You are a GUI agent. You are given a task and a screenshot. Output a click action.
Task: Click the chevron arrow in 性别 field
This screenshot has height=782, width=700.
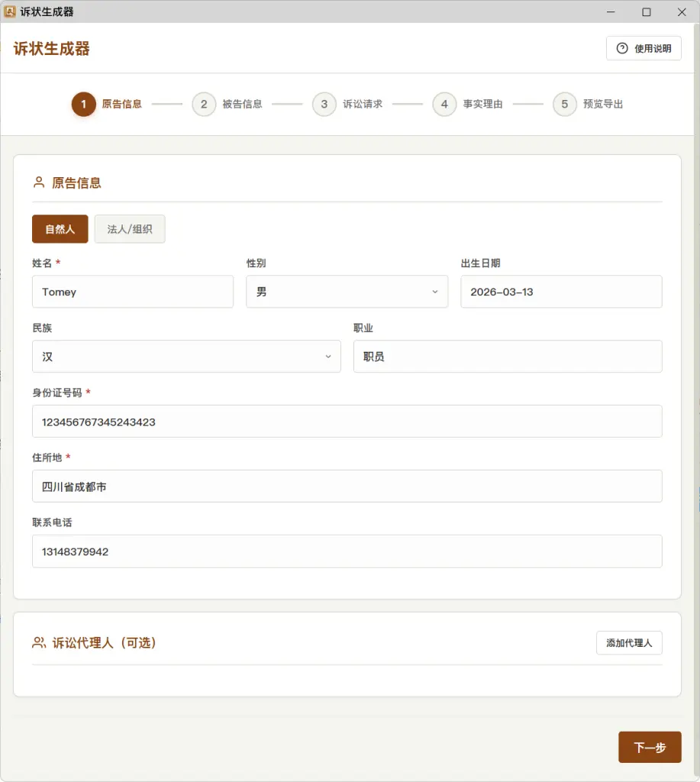coord(435,292)
